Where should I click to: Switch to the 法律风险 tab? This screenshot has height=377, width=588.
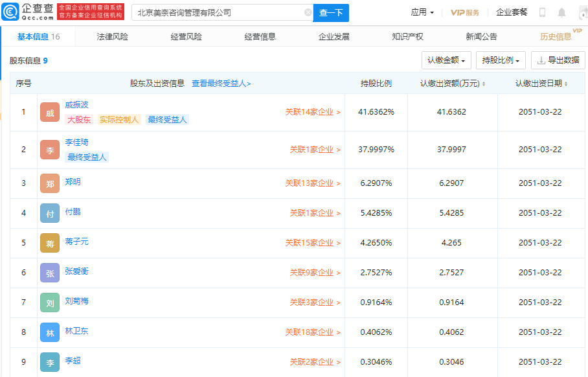tap(112, 37)
